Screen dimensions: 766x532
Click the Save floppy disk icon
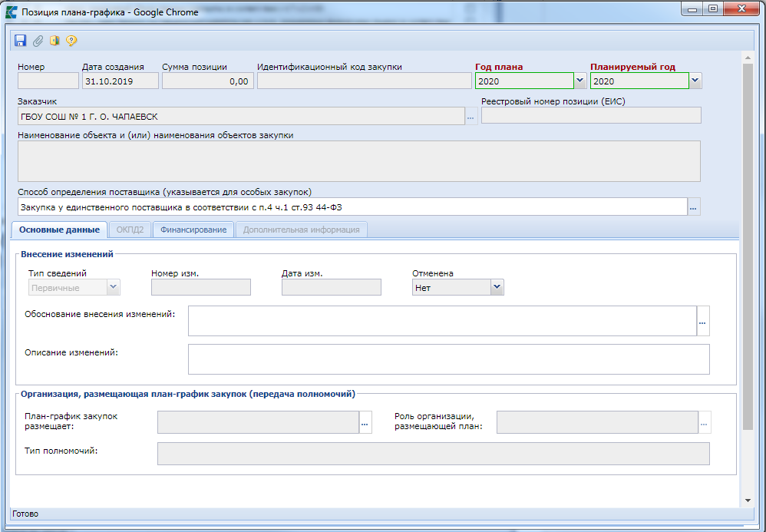20,41
